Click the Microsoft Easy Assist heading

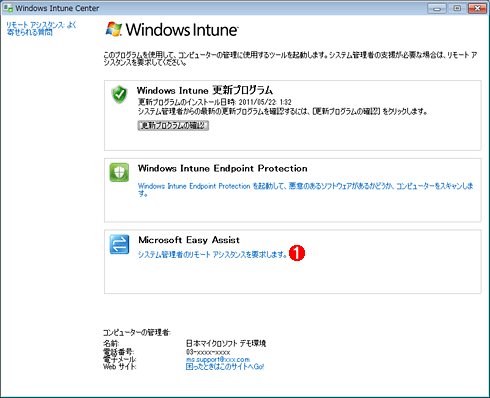[x=189, y=240]
